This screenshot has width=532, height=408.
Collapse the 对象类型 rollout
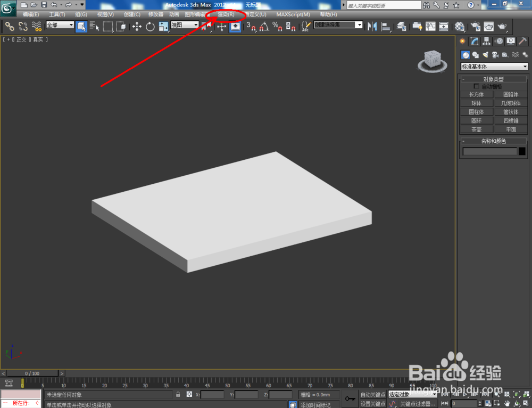pyautogui.click(x=494, y=79)
